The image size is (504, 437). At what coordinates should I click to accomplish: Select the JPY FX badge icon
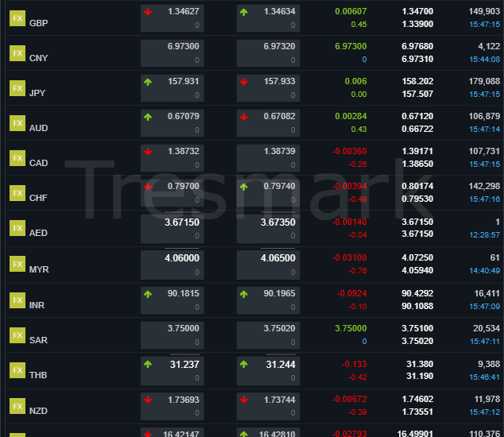click(x=17, y=88)
